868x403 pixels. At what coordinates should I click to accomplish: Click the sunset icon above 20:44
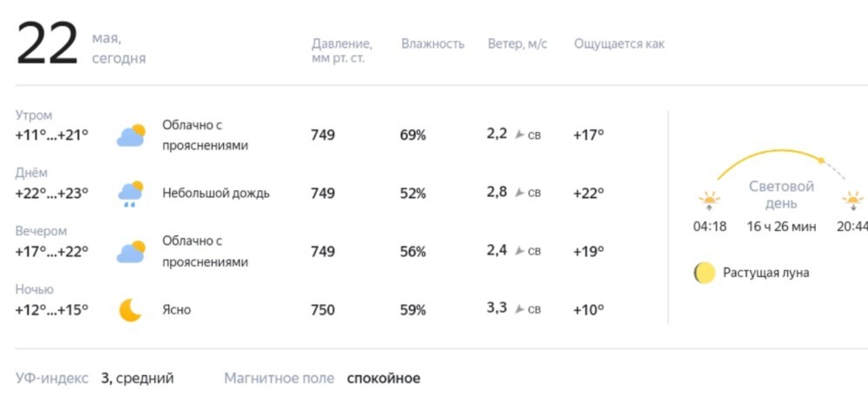[x=853, y=201]
